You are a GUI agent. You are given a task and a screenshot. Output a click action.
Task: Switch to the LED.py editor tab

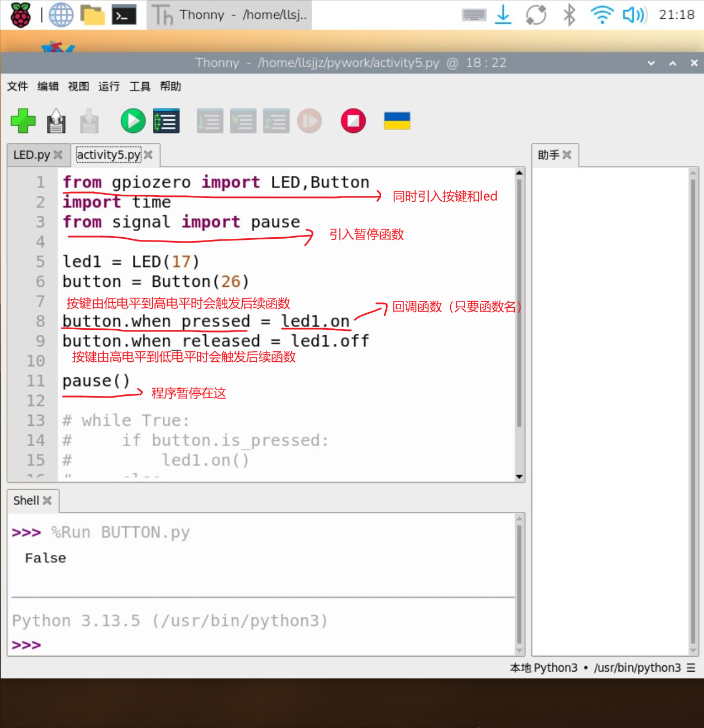(x=31, y=155)
